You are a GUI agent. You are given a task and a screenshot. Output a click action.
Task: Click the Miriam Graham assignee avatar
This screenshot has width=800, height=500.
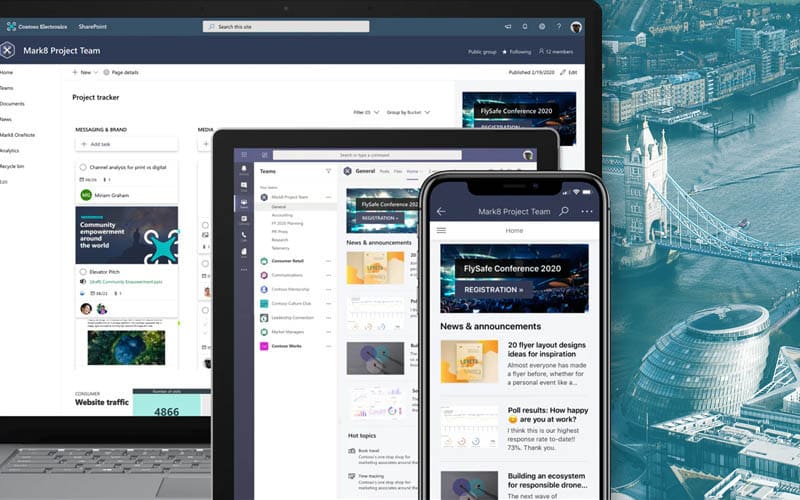[x=86, y=195]
